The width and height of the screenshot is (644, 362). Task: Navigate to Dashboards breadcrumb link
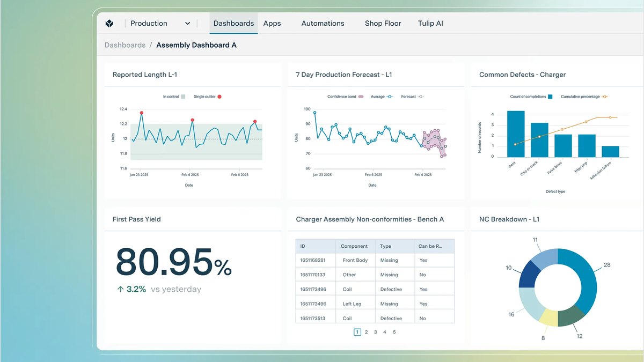tap(125, 45)
